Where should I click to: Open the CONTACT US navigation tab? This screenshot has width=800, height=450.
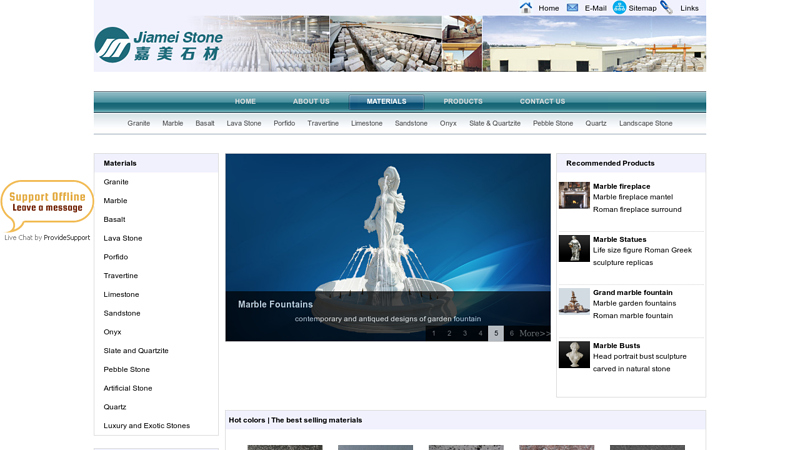pos(542,102)
